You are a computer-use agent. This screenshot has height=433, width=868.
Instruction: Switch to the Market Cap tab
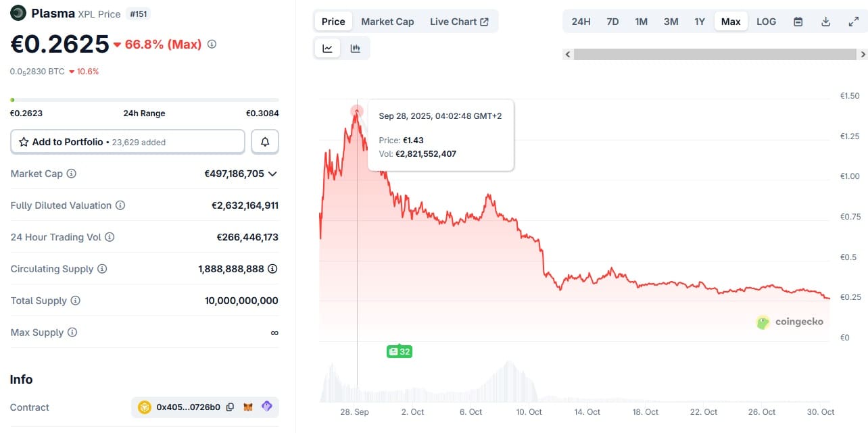tap(387, 22)
